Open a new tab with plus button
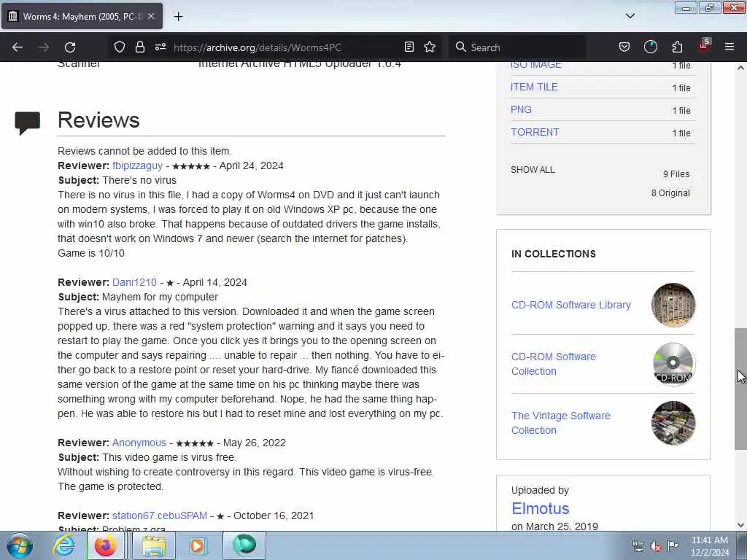Screen dimensions: 747x560 (178, 17)
